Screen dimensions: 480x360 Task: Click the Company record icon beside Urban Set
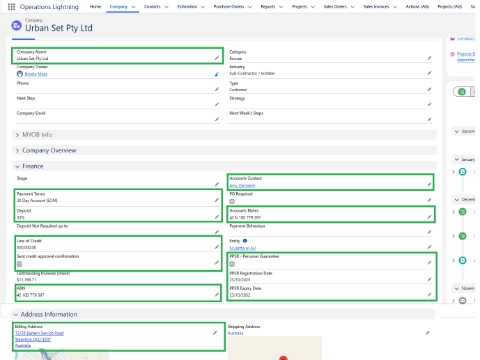(16, 25)
